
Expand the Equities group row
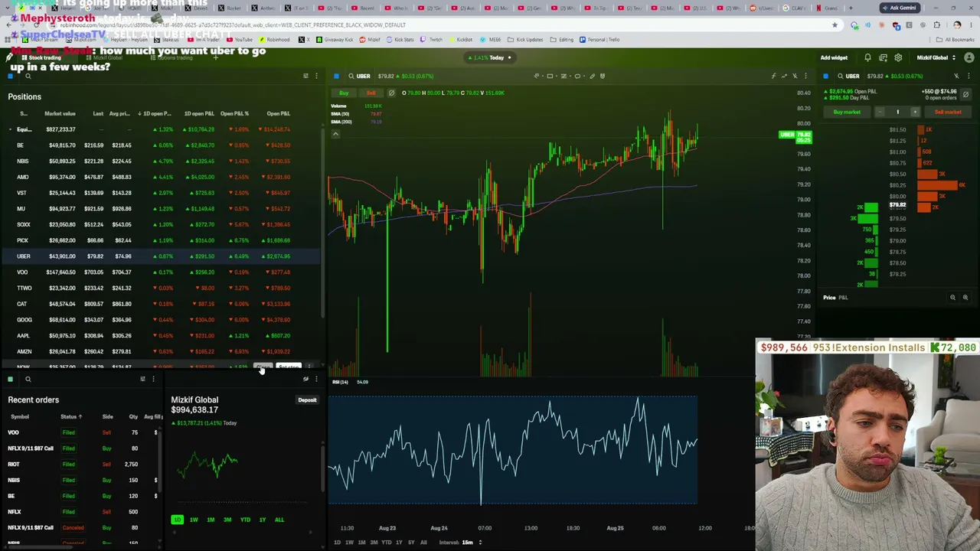coord(11,129)
